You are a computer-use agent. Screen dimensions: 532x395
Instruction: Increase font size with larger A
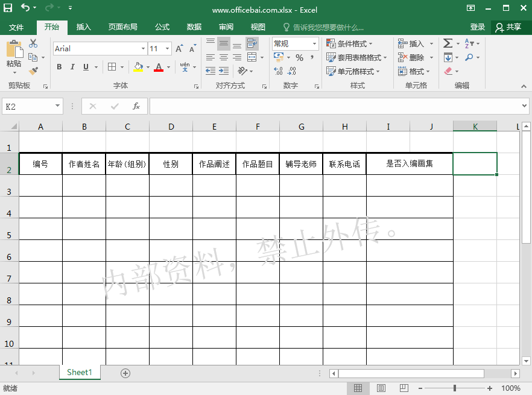[x=179, y=48]
